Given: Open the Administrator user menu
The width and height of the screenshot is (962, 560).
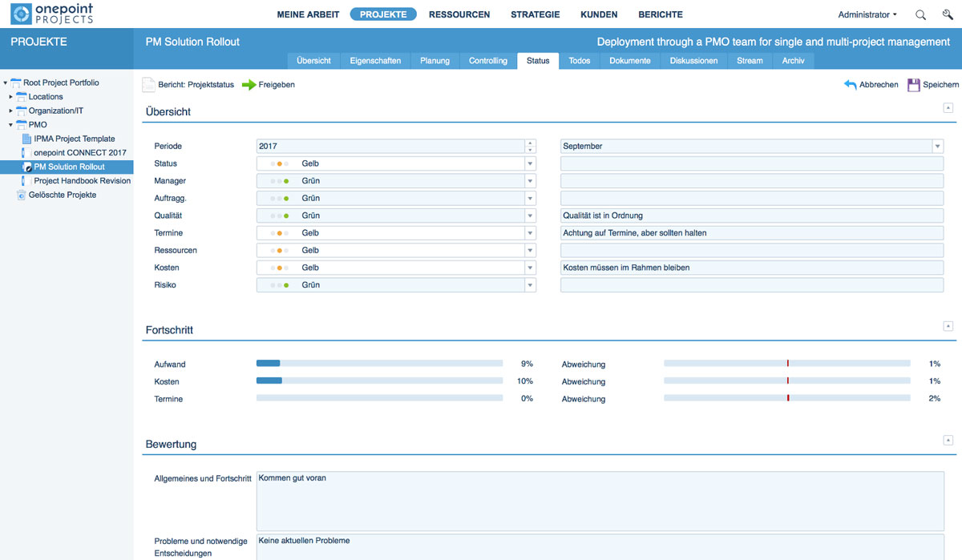Looking at the screenshot, I should coord(867,14).
